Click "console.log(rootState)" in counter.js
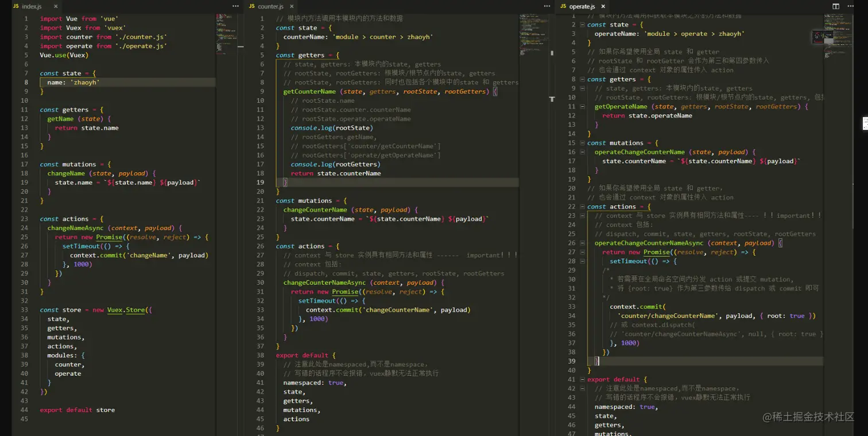 click(x=332, y=128)
